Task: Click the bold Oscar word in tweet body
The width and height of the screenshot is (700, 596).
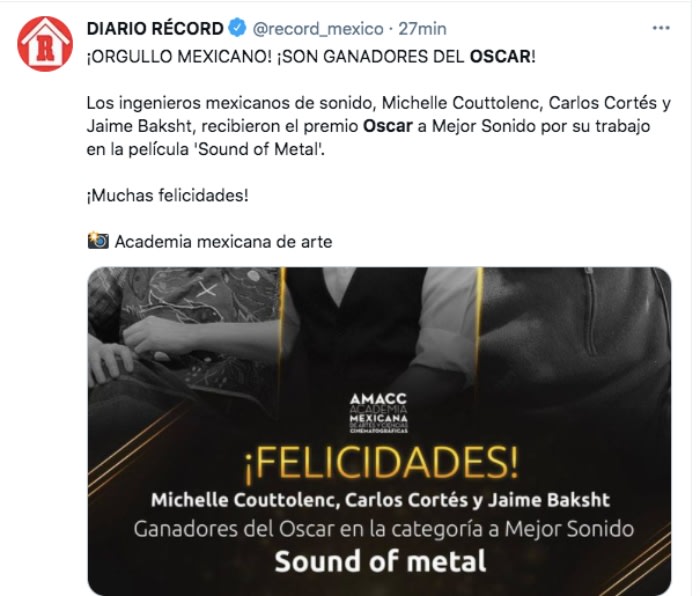Action: [388, 126]
